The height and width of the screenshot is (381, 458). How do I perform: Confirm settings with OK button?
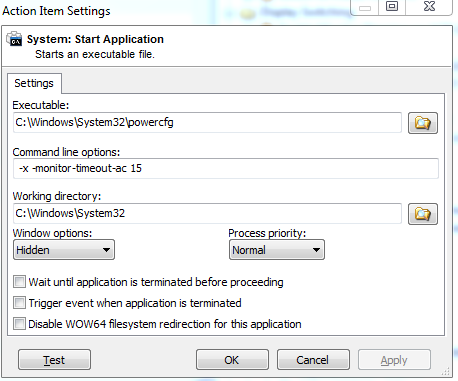click(x=232, y=360)
